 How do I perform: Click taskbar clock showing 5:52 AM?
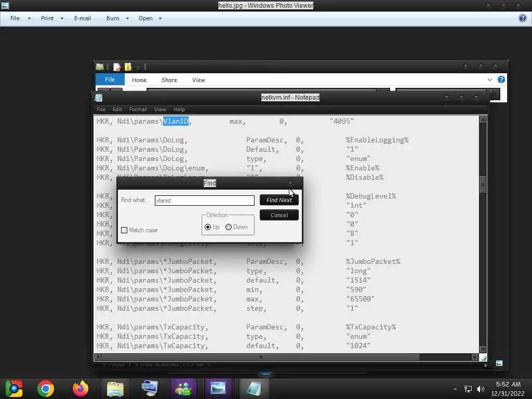click(508, 384)
